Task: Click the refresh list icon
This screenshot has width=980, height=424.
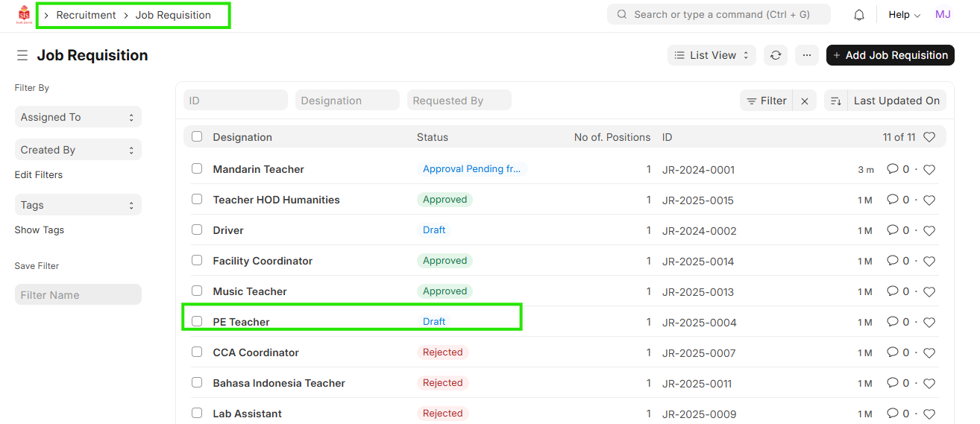Action: click(776, 55)
